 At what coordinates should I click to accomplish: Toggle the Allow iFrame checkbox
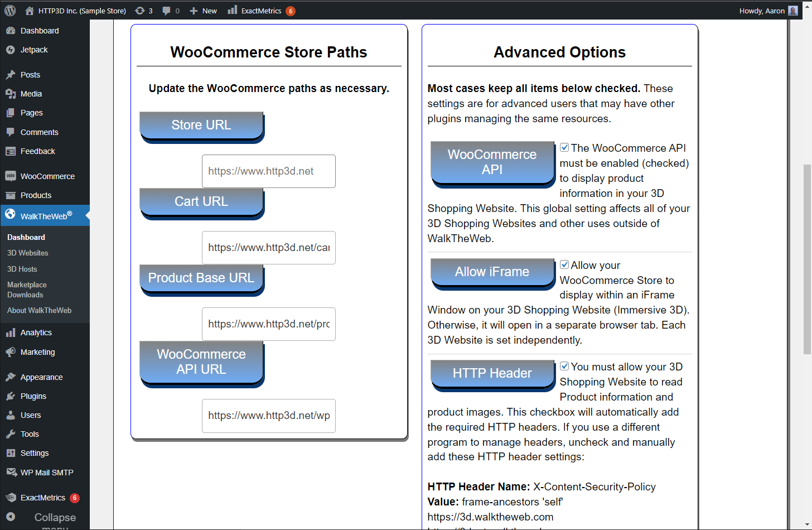(564, 264)
